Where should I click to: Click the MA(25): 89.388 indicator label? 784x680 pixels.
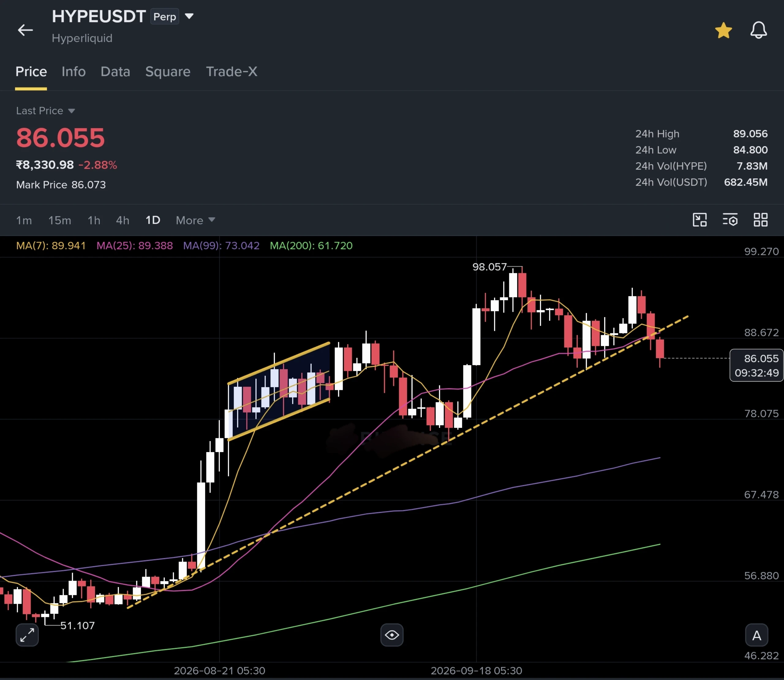pyautogui.click(x=134, y=245)
